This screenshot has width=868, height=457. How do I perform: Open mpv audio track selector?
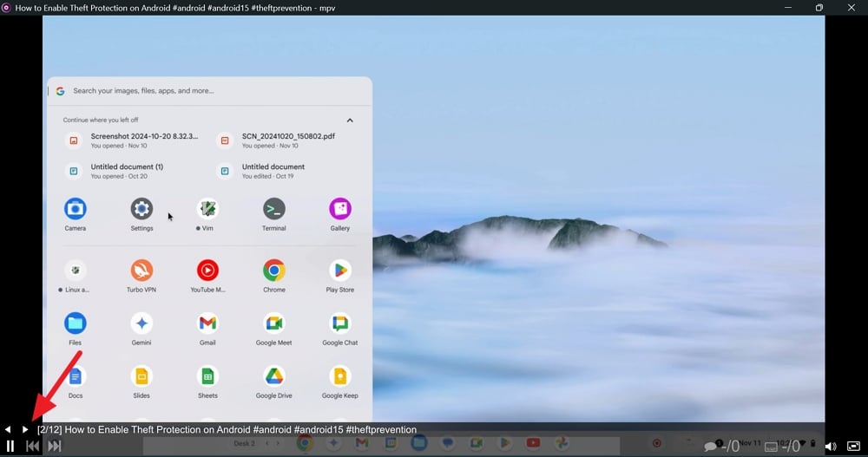tap(722, 446)
